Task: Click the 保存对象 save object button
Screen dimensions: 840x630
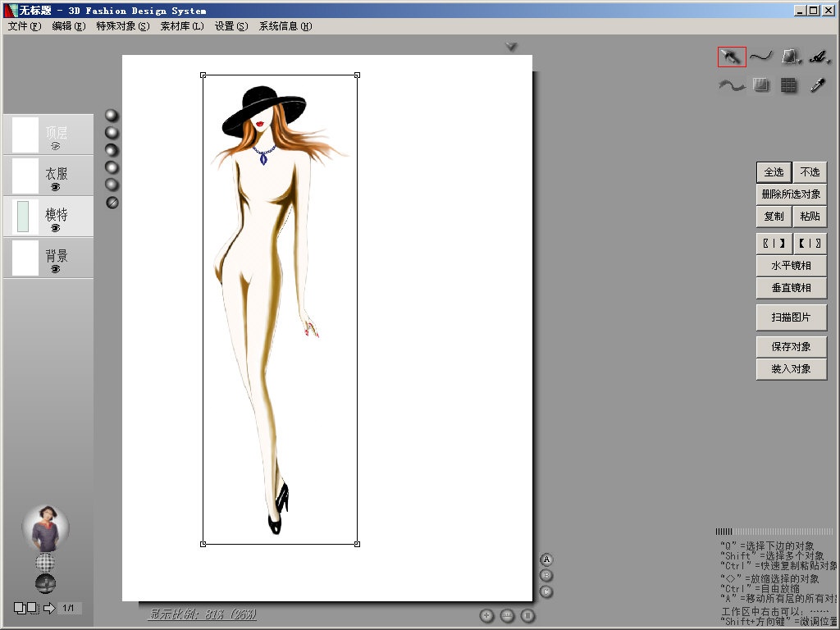Action: point(792,347)
